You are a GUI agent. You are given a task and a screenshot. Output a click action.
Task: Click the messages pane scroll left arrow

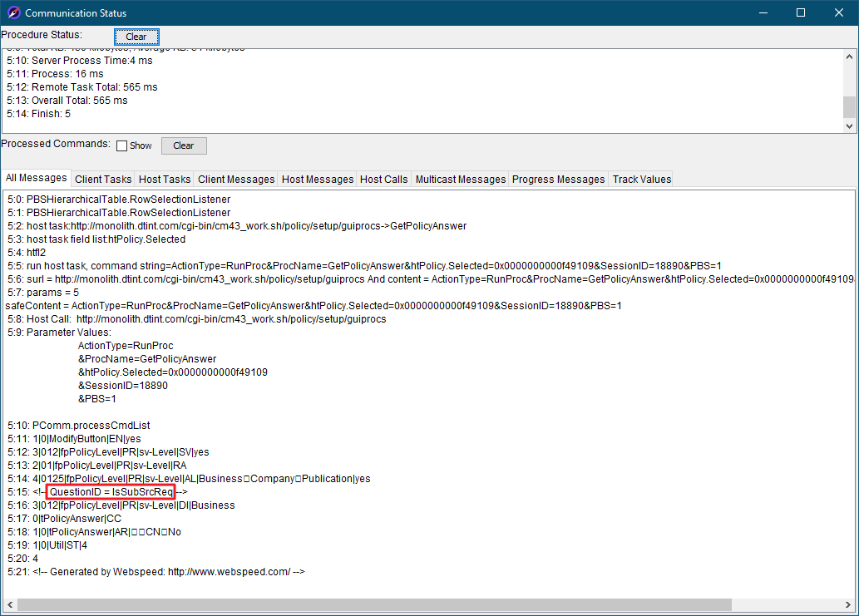tap(10, 605)
